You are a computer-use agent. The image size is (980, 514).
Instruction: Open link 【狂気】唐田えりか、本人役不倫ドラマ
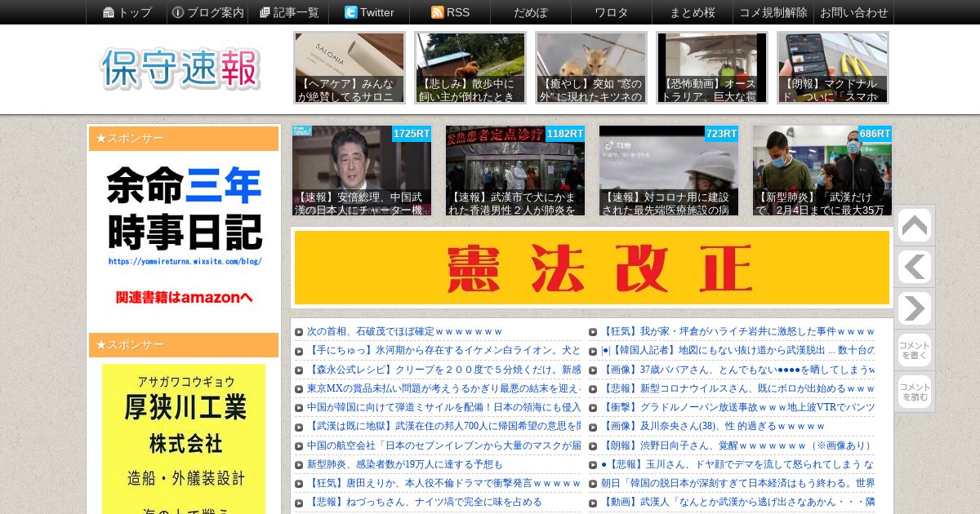click(443, 483)
